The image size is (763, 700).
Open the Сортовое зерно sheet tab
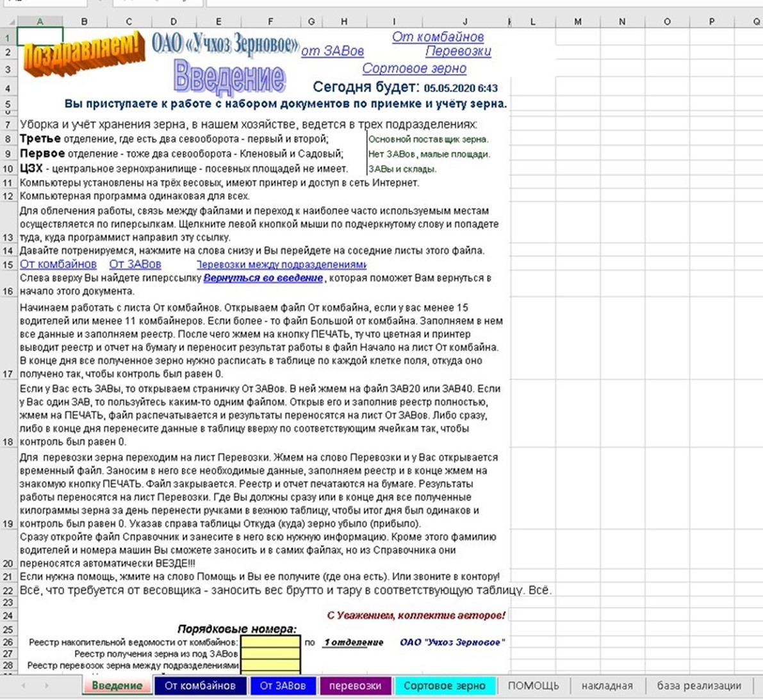(445, 686)
